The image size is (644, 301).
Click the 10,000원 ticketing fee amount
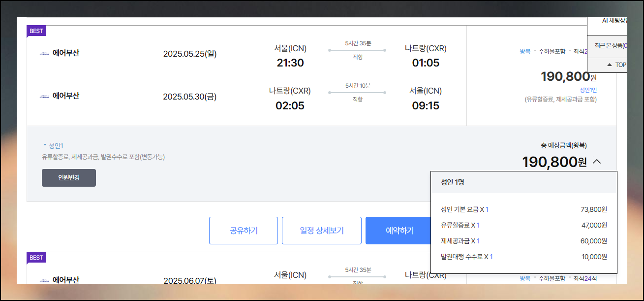point(594,257)
